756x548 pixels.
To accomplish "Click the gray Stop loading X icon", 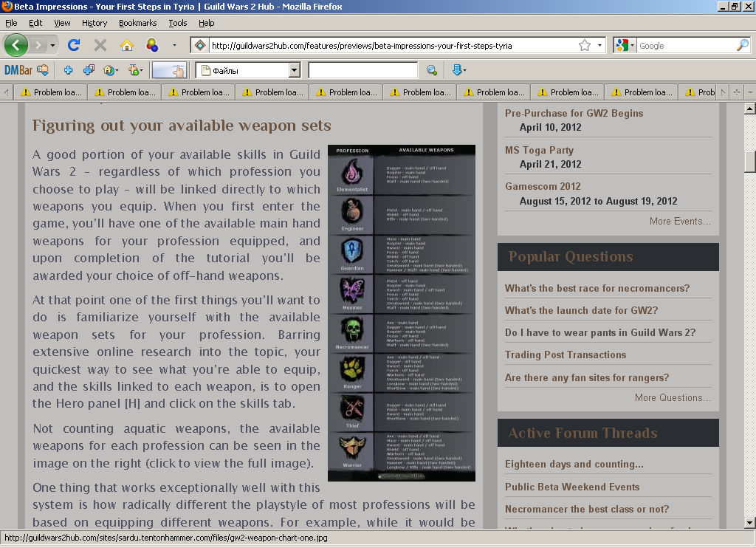I will (100, 45).
